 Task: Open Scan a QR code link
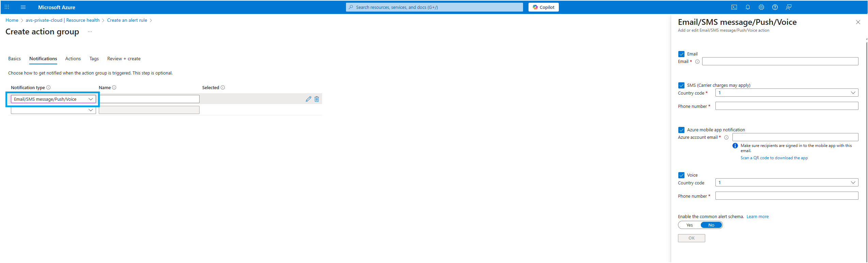774,158
